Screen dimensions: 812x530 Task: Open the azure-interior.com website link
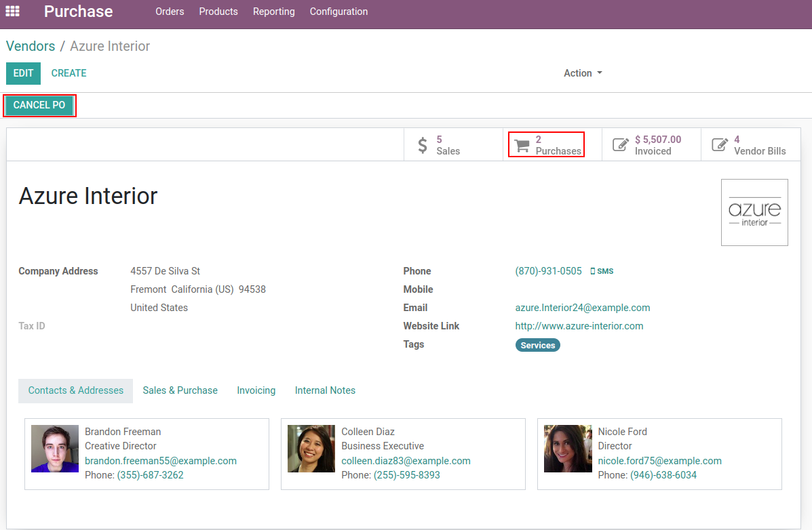[579, 326]
